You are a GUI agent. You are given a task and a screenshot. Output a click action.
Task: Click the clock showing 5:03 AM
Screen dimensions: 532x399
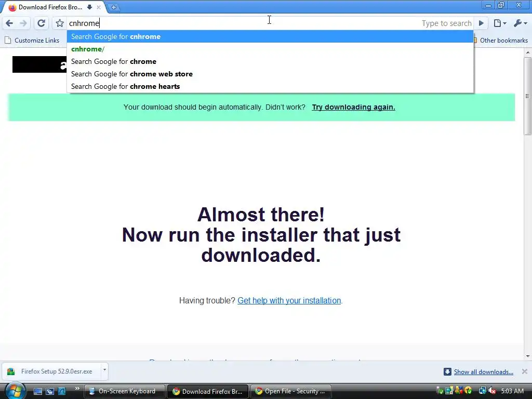pyautogui.click(x=512, y=391)
